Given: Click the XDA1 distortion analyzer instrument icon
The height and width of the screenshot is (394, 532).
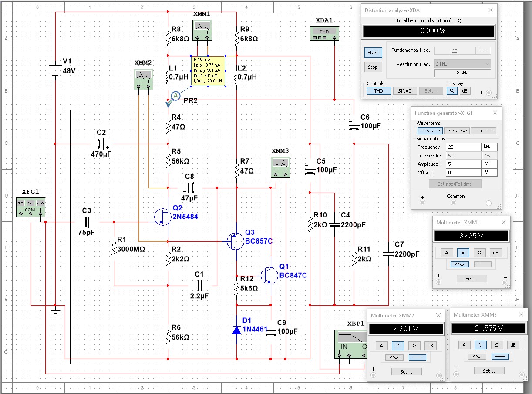Looking at the screenshot, I should tap(324, 34).
